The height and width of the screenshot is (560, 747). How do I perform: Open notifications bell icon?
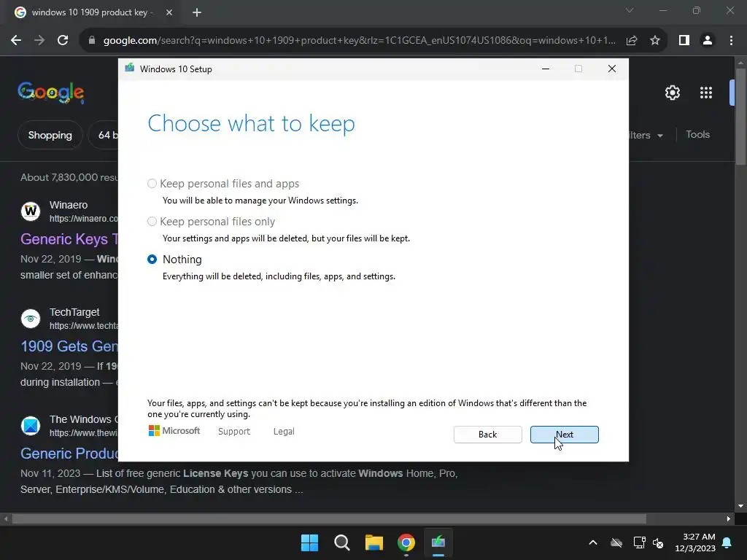[x=727, y=542]
